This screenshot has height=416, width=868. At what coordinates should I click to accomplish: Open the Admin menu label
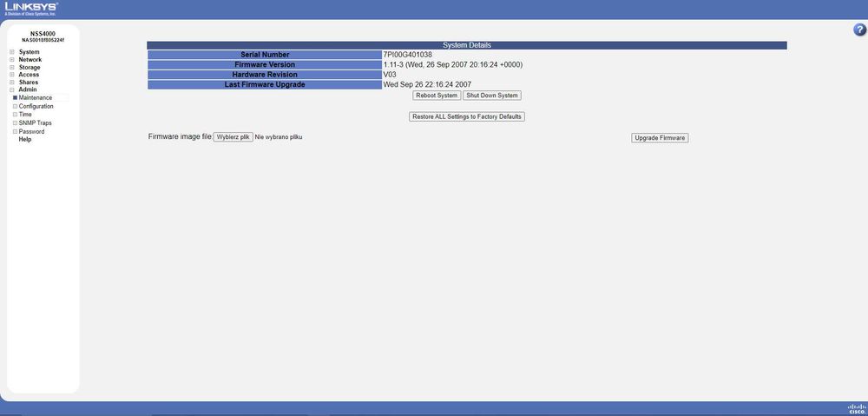(x=28, y=89)
